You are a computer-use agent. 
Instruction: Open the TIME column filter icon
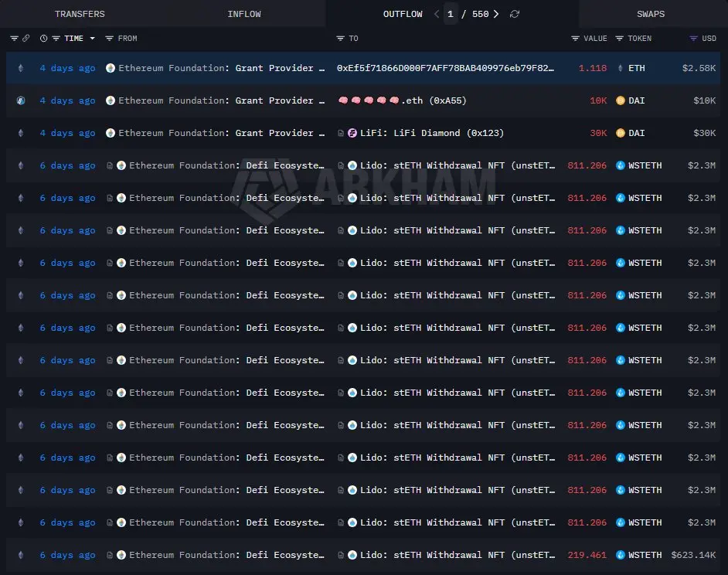56,39
